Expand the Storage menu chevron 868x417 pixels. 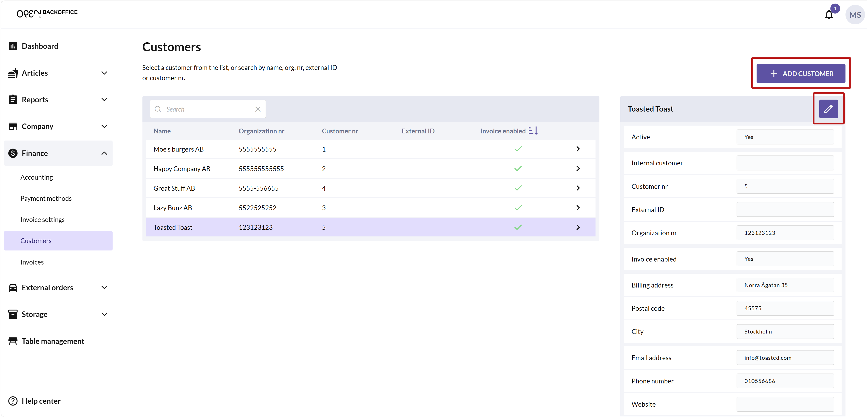105,314
